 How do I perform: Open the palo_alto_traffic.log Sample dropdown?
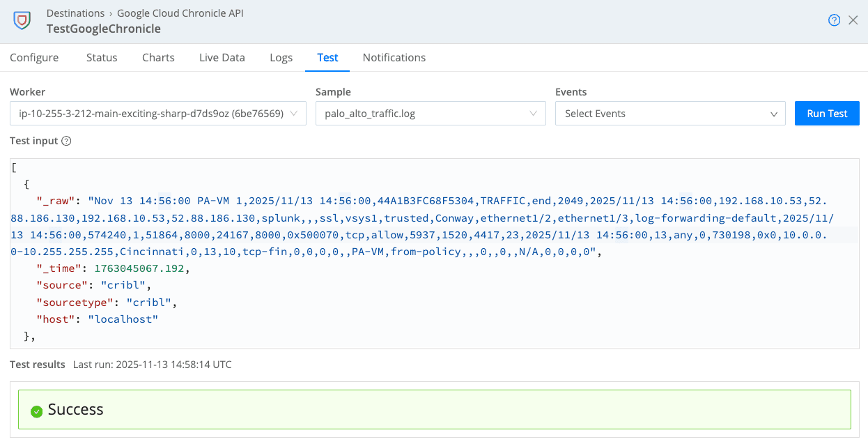pos(431,113)
